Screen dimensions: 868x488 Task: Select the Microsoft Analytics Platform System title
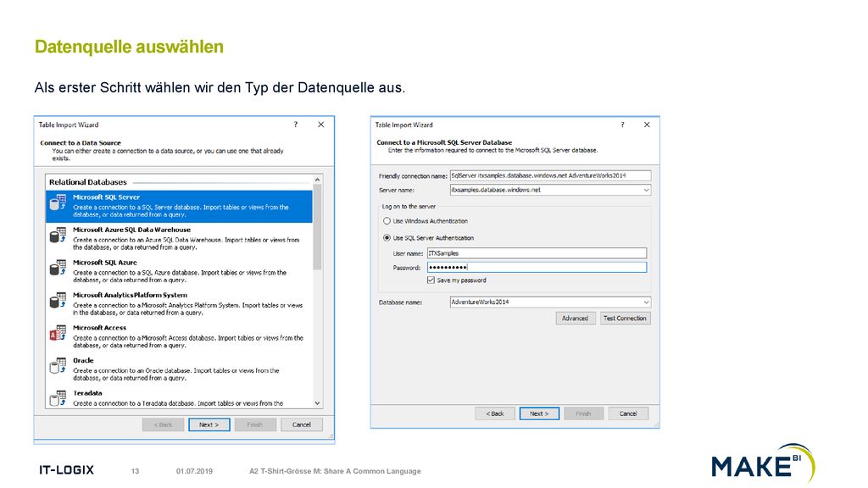[x=130, y=295]
